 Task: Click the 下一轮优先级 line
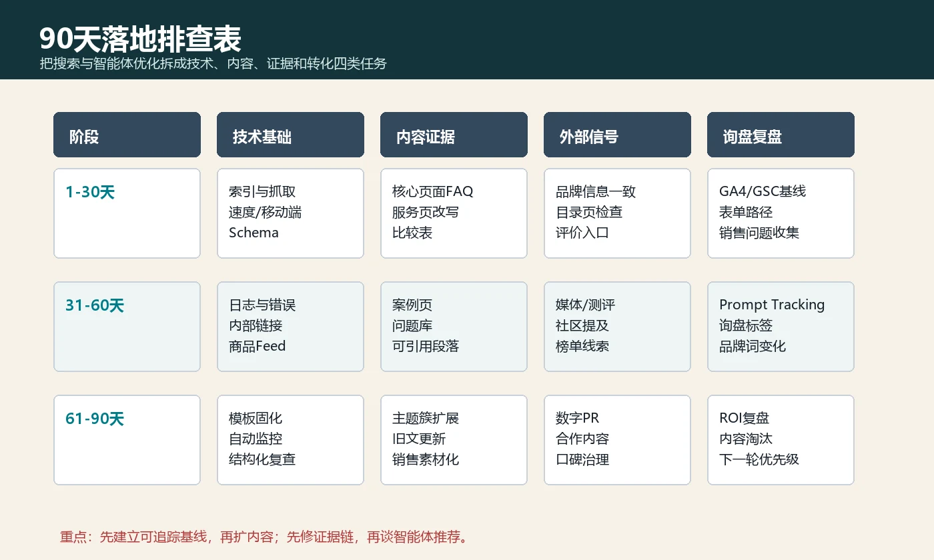coord(759,459)
